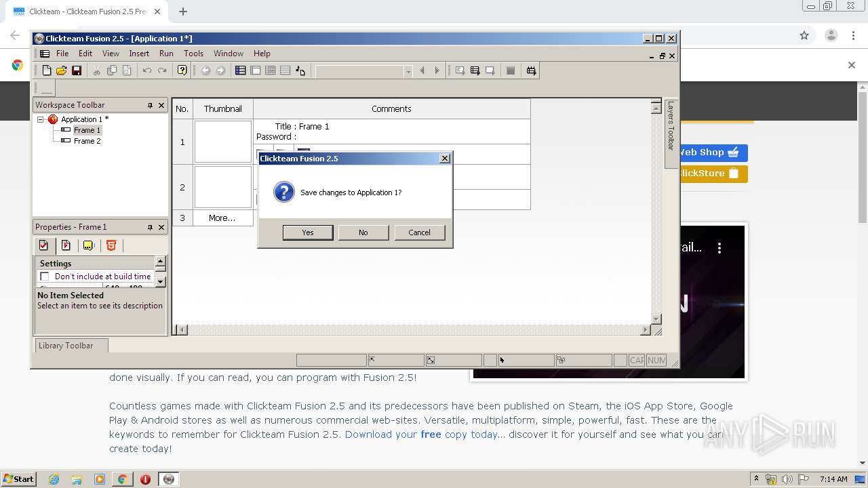Select the HTML5 properties tab icon
This screenshot has height=488, width=868.
coord(111,245)
